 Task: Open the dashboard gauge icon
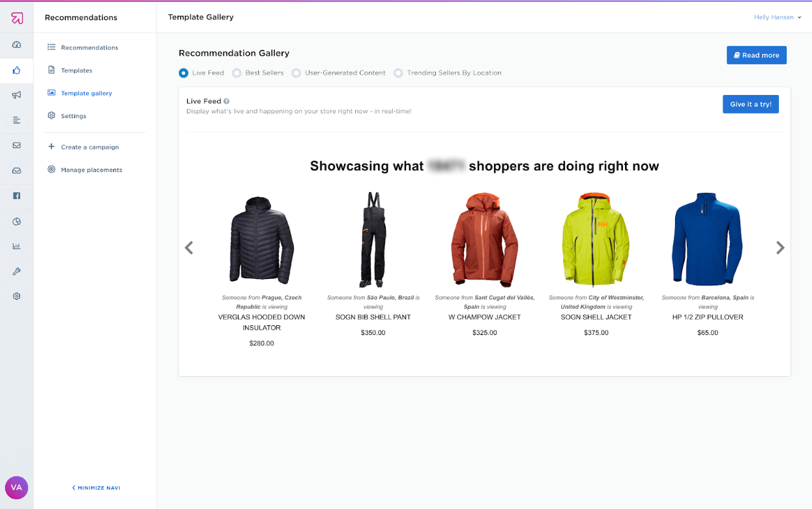tap(17, 44)
